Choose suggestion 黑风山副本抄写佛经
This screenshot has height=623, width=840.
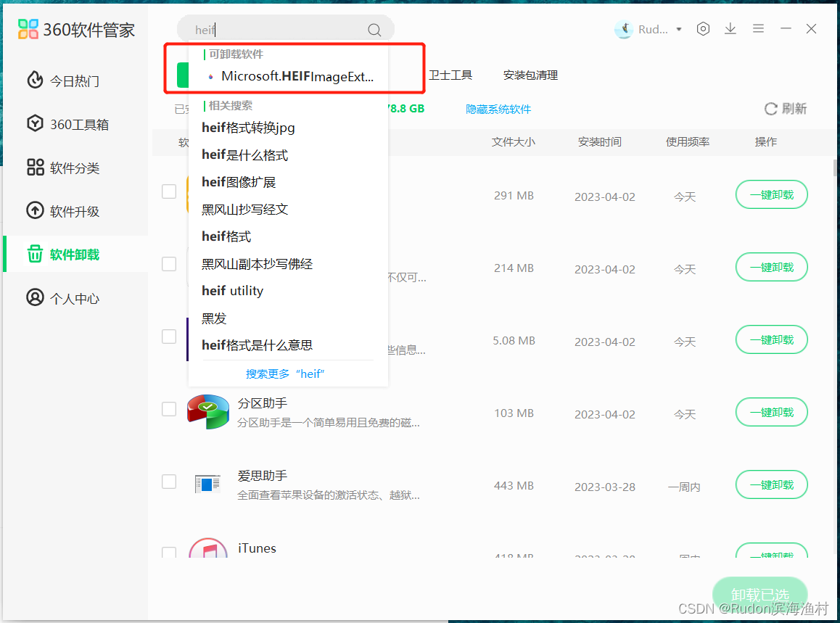coord(257,264)
